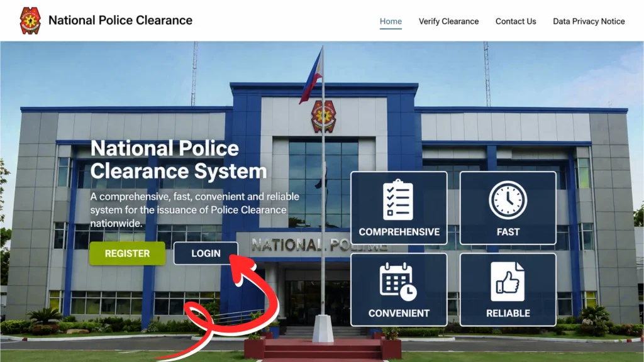Go to Verify Clearance page

tap(448, 21)
